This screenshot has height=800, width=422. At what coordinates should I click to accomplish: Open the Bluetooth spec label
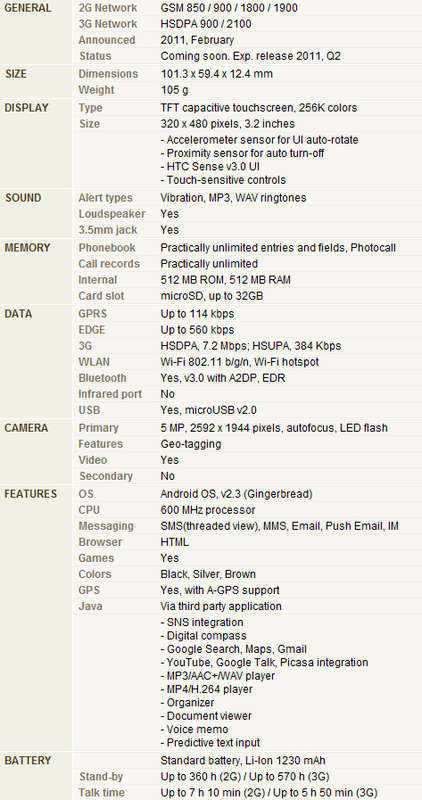(x=102, y=378)
